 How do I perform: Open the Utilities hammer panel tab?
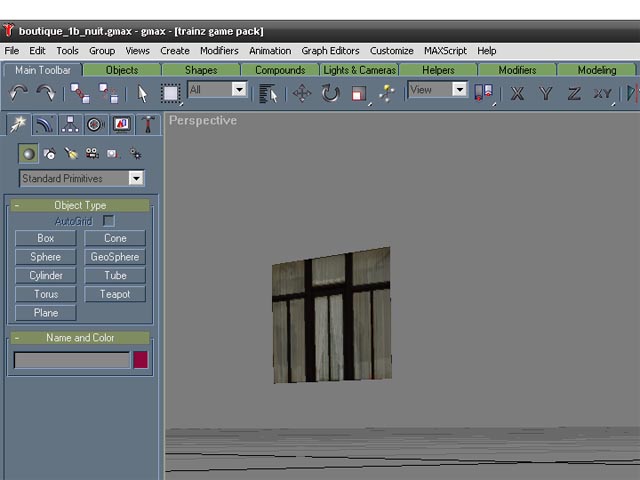click(148, 125)
